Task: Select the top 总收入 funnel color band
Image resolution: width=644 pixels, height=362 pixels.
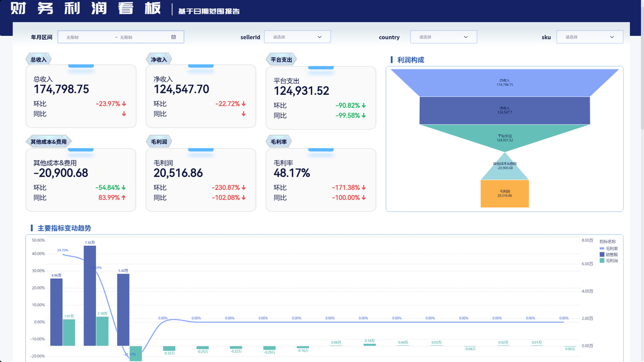Action: point(504,83)
